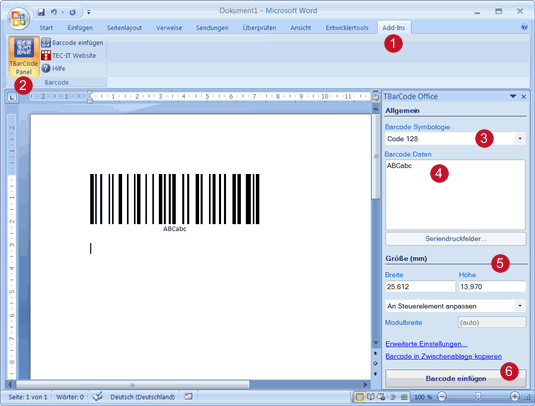Click the zoom out minus button

pos(442,397)
